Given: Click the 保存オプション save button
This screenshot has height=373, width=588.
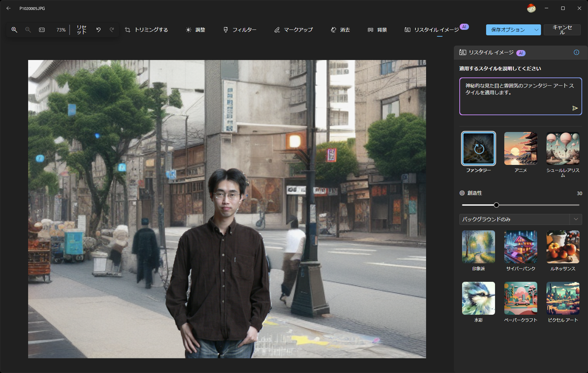Looking at the screenshot, I should 508,30.
